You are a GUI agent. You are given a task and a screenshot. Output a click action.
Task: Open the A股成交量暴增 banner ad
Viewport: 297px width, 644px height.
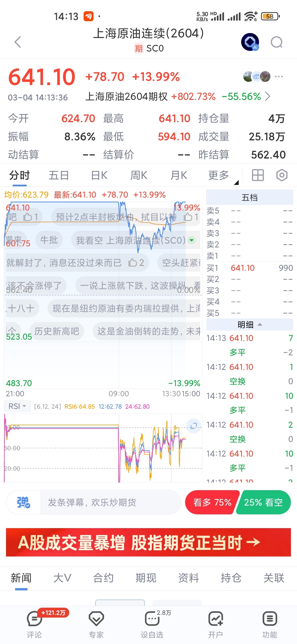pyautogui.click(x=148, y=542)
